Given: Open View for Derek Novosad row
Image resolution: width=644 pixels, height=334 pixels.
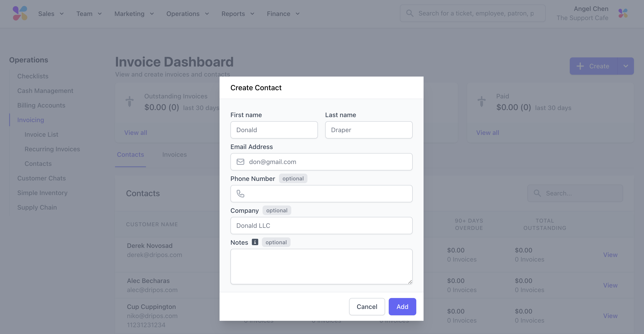Looking at the screenshot, I should click(x=610, y=255).
